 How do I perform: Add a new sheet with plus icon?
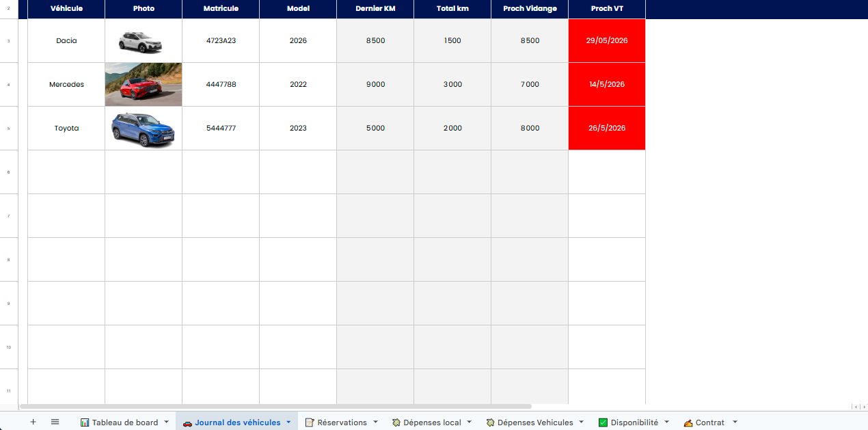[x=33, y=422]
